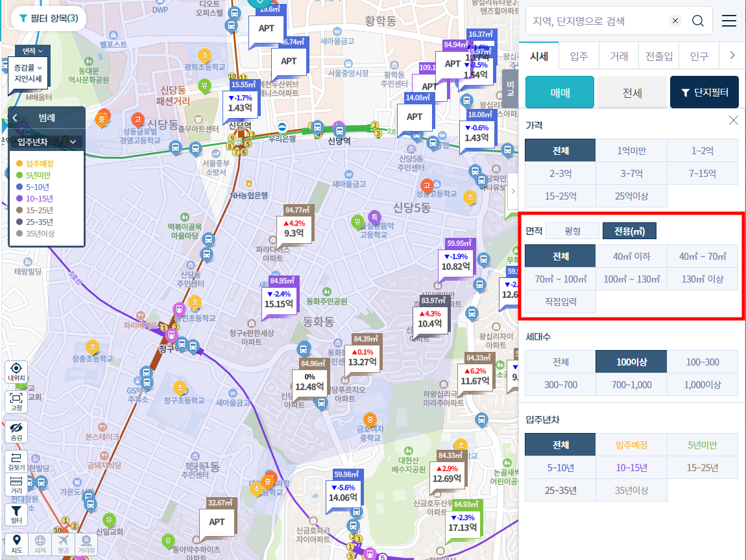Viewport: 746px width, 560px height.
Task: Toggle area unit to 평형
Action: tap(572, 231)
